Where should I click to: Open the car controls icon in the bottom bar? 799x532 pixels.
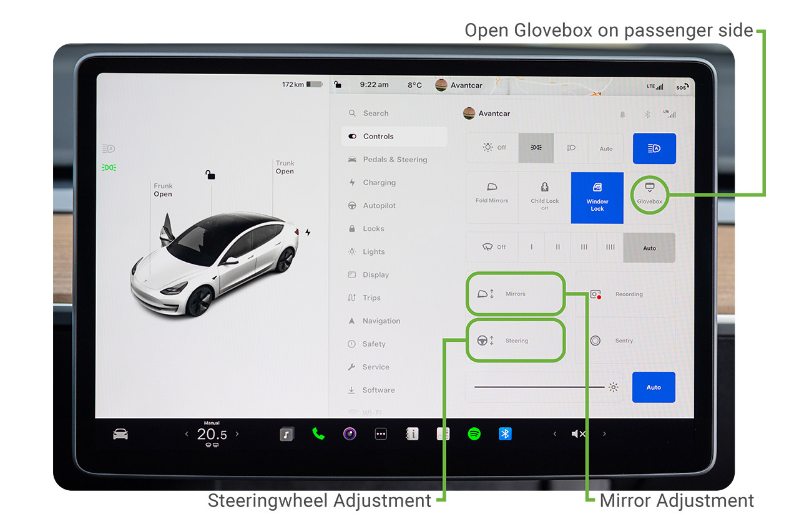(x=120, y=434)
